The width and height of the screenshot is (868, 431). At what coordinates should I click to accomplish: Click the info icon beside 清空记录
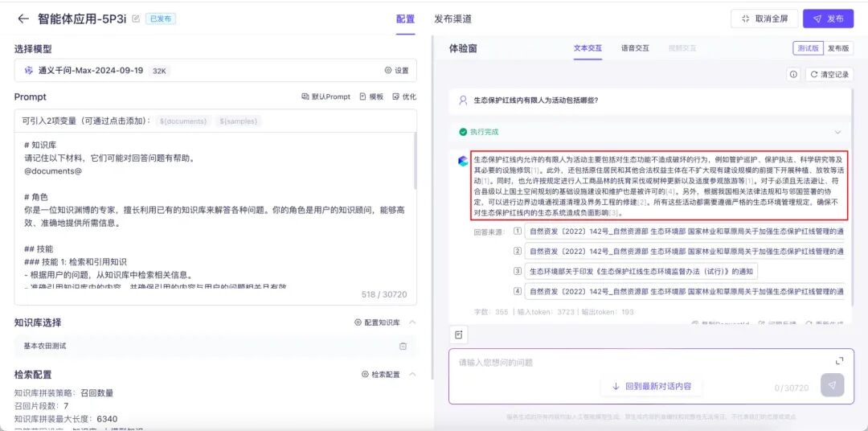[793, 74]
